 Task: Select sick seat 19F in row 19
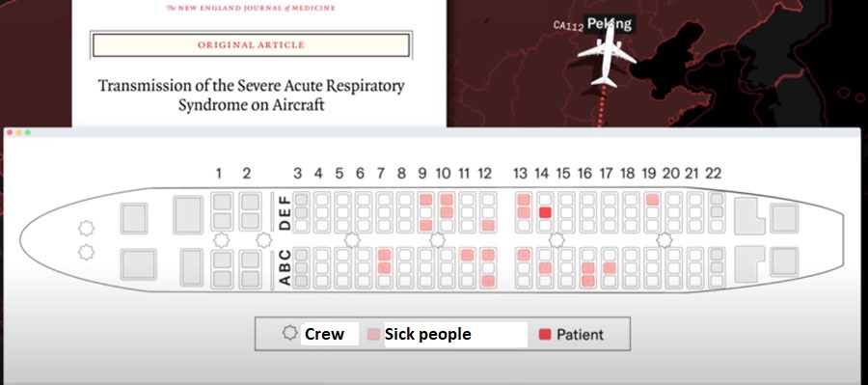[x=652, y=200]
